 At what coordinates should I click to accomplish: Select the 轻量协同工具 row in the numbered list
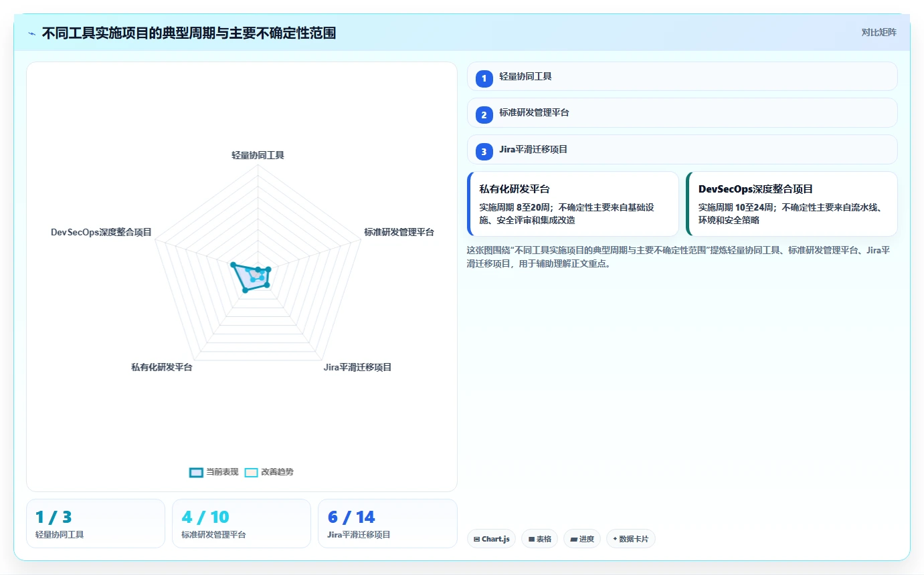click(682, 76)
